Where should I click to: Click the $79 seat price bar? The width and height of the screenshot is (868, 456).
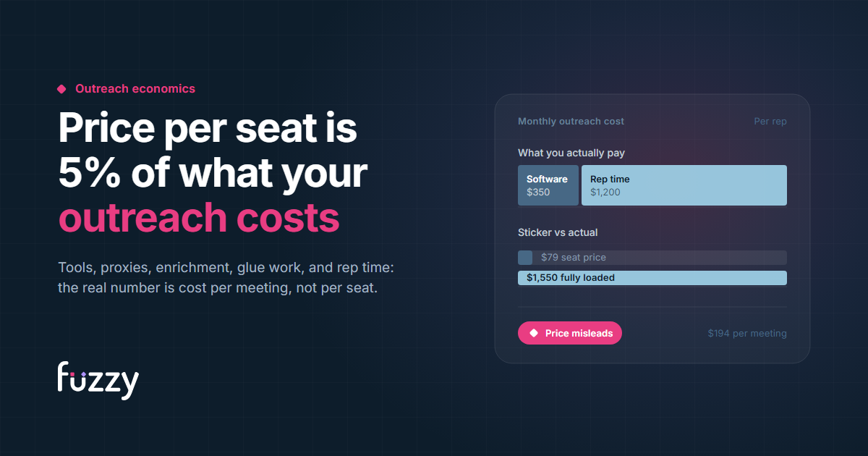tap(652, 258)
